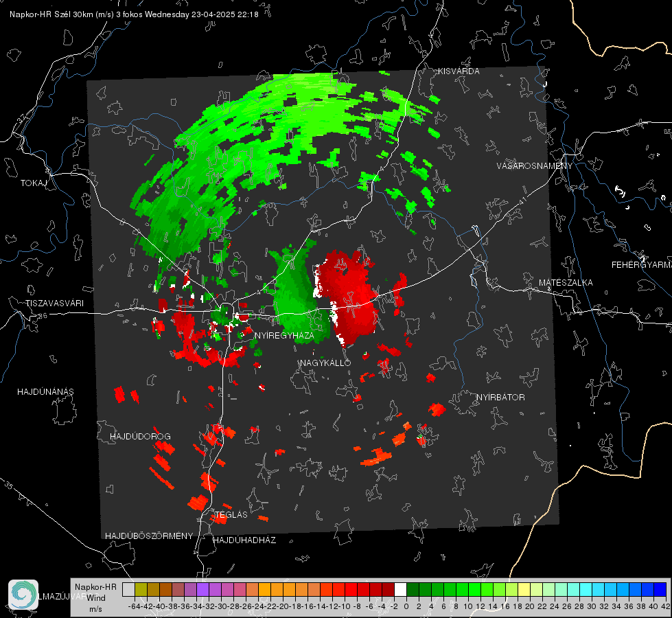Select the HAJDÚBÖSZÖRMÉNY label
The image size is (672, 618).
149,536
